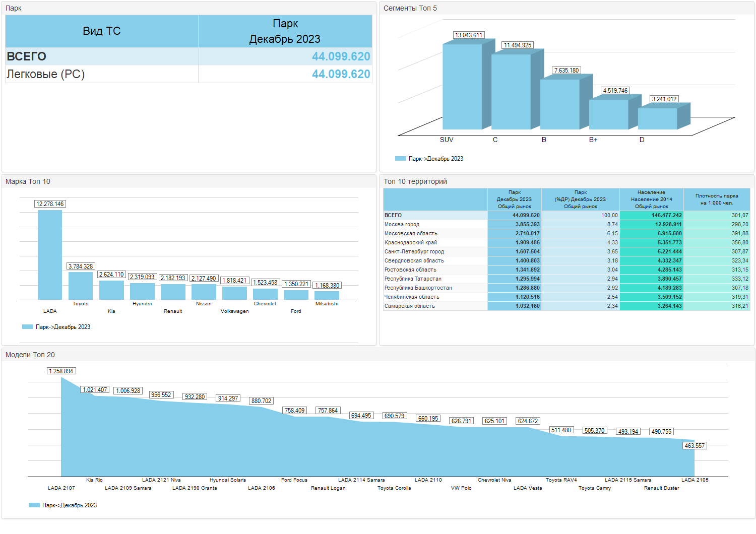Click the Свердловская область territory row
This screenshot has height=534, width=756.
[566, 260]
